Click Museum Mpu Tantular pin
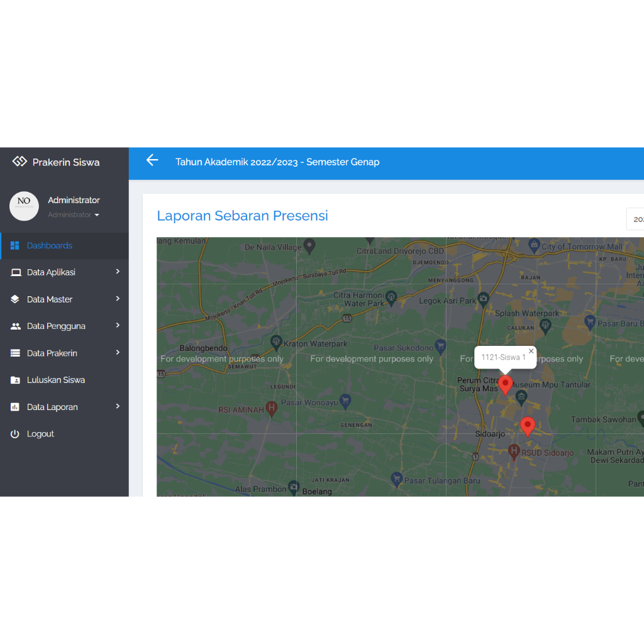The height and width of the screenshot is (644, 644). (x=521, y=398)
